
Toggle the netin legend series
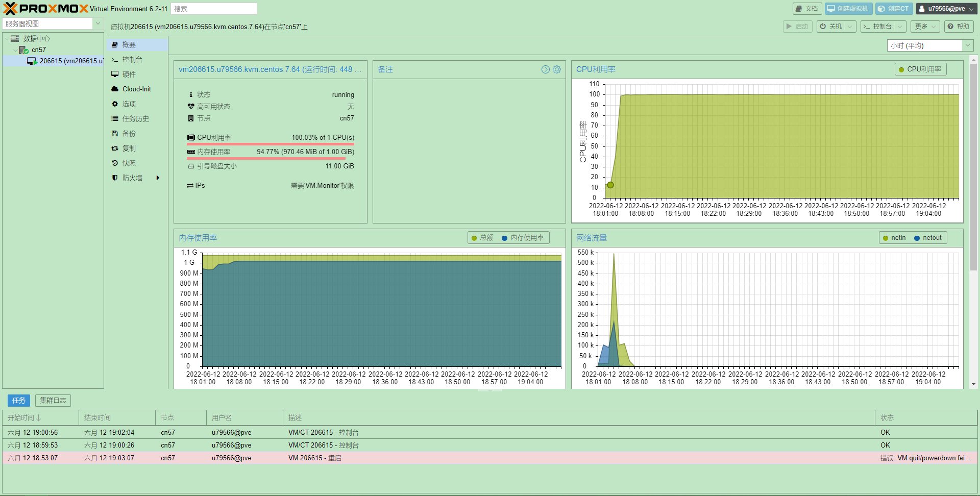tap(894, 238)
